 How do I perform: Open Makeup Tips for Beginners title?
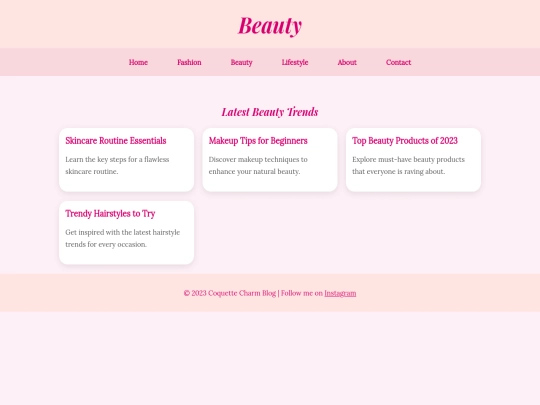point(258,141)
